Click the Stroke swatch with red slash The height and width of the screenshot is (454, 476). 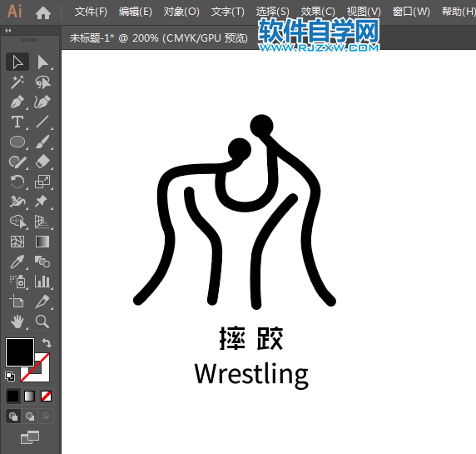click(x=42, y=374)
